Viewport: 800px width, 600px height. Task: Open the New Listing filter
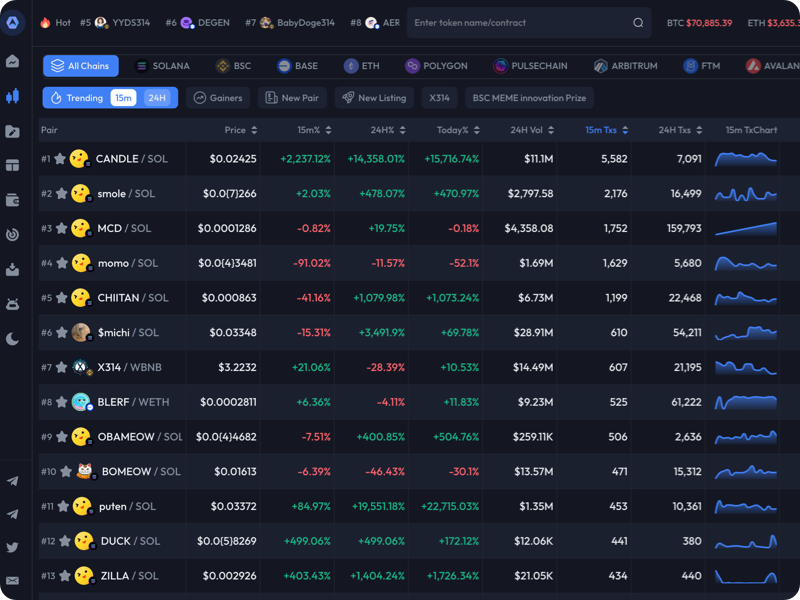374,98
